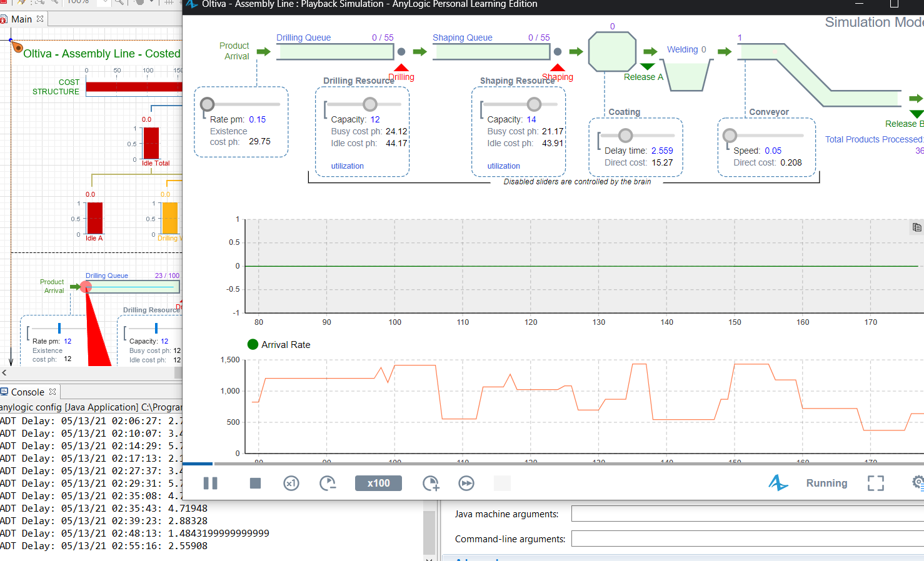The height and width of the screenshot is (561, 924).
Task: Adjust Shaping Resource capacity slider
Action: 534,104
